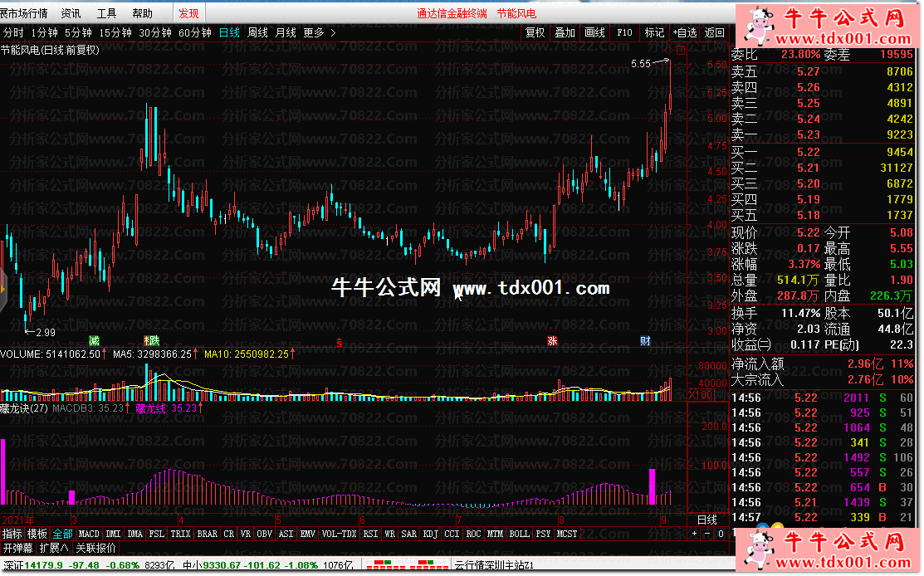
Task: Click the 关联报价 linked quotes button
Action: click(95, 549)
